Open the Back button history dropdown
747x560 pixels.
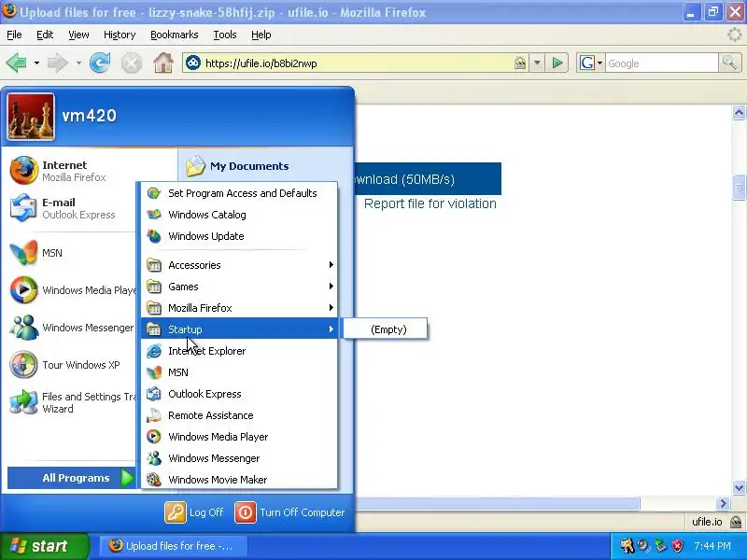pyautogui.click(x=36, y=63)
